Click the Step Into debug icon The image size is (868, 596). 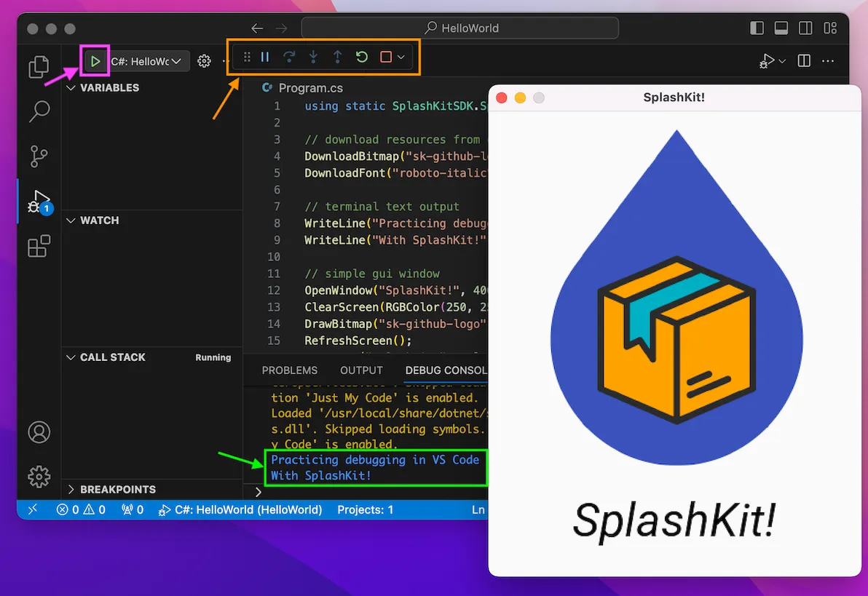pyautogui.click(x=313, y=57)
